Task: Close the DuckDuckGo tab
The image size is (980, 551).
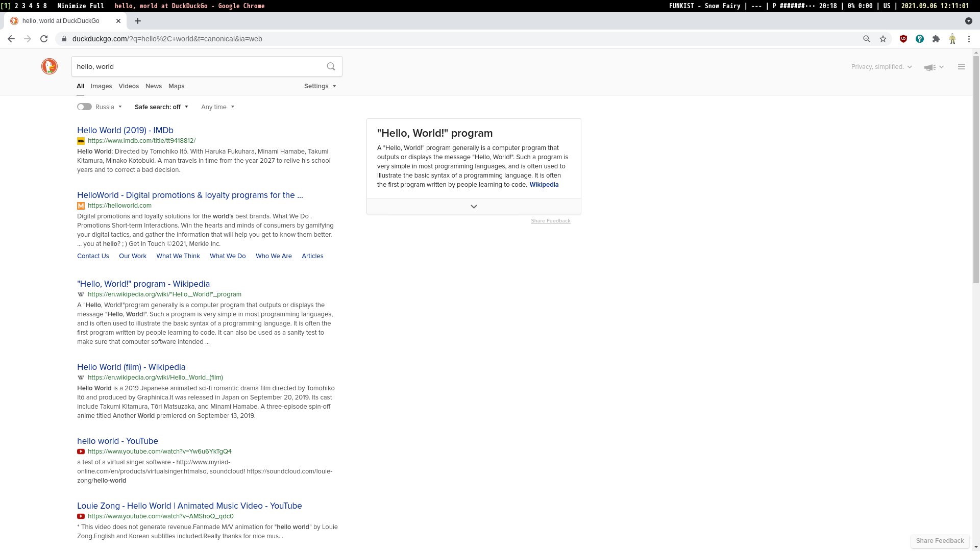Action: coord(118,21)
